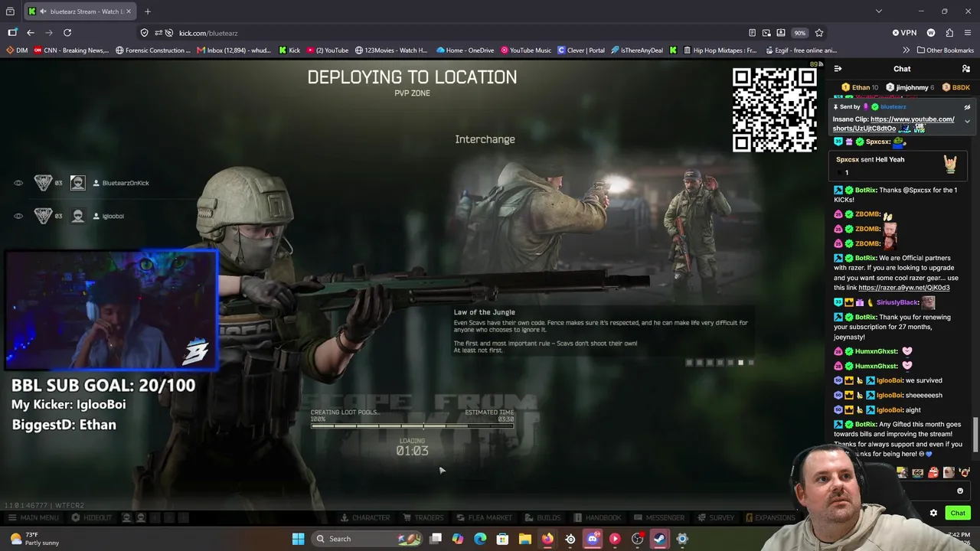980x551 pixels.
Task: Open the emote picker smiley icon
Action: click(x=960, y=491)
